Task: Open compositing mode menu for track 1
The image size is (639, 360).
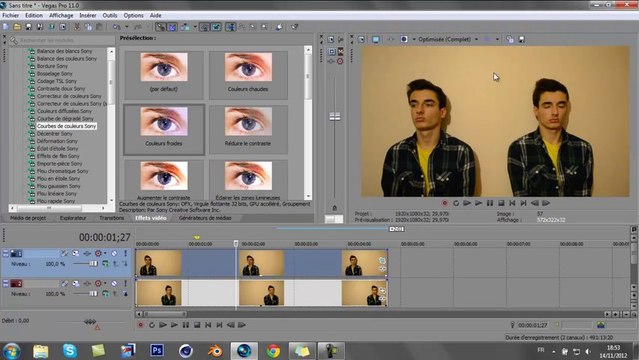Action: coord(105,264)
